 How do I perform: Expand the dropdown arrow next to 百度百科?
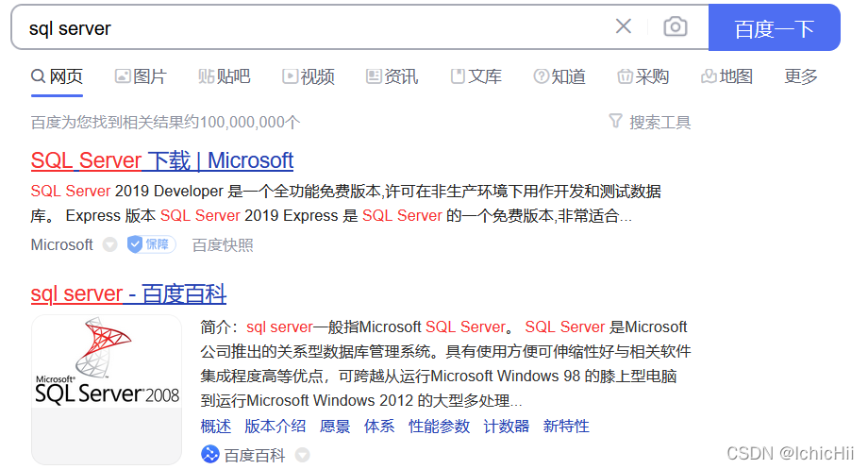click(302, 455)
